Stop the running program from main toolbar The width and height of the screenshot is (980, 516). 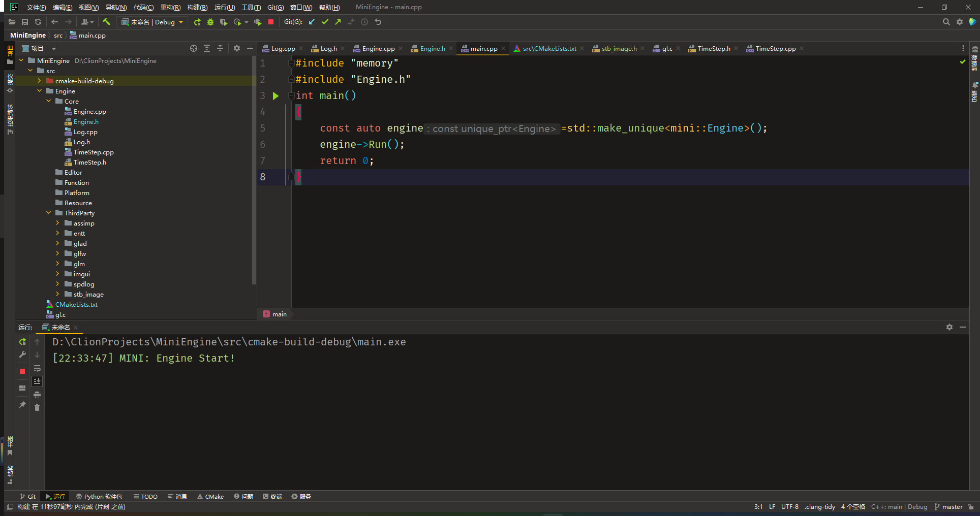click(271, 22)
